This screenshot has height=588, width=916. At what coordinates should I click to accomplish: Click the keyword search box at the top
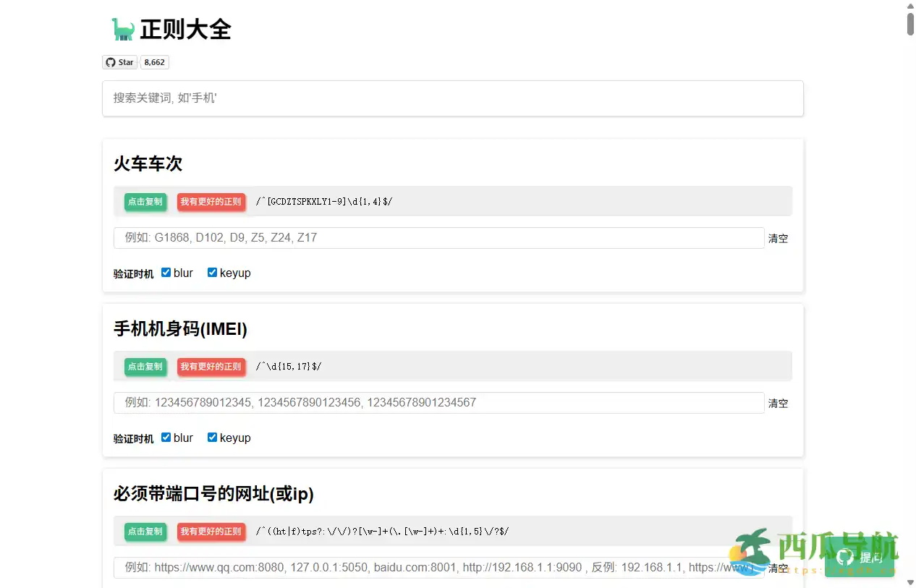453,98
